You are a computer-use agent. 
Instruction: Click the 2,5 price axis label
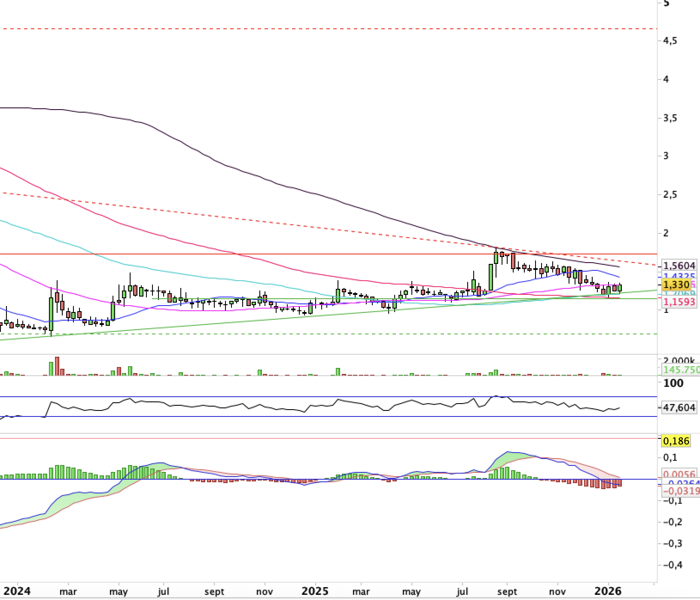click(x=671, y=195)
